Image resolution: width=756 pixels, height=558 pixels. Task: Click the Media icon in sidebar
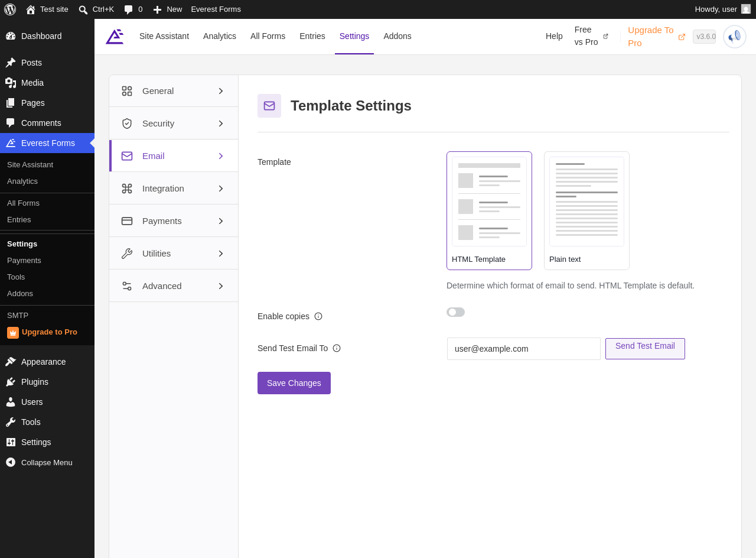click(11, 83)
